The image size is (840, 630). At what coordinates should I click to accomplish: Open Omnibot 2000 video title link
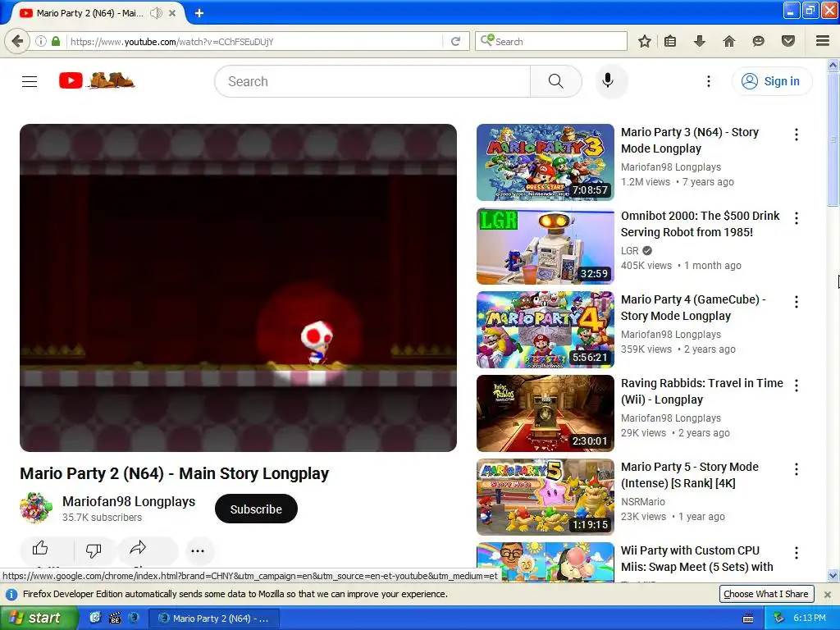coord(701,224)
